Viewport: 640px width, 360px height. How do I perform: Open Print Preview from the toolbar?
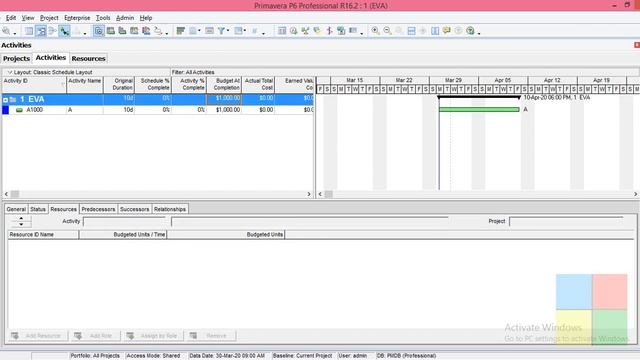6,31
